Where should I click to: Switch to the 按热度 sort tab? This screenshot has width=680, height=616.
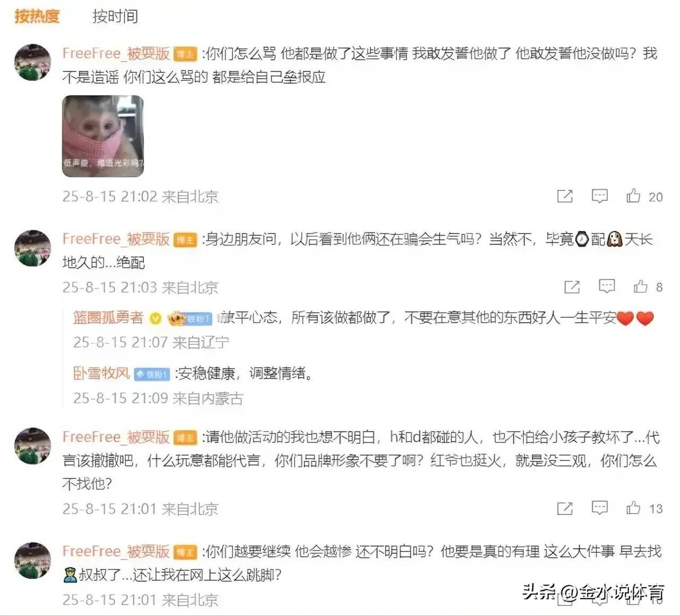tap(37, 16)
